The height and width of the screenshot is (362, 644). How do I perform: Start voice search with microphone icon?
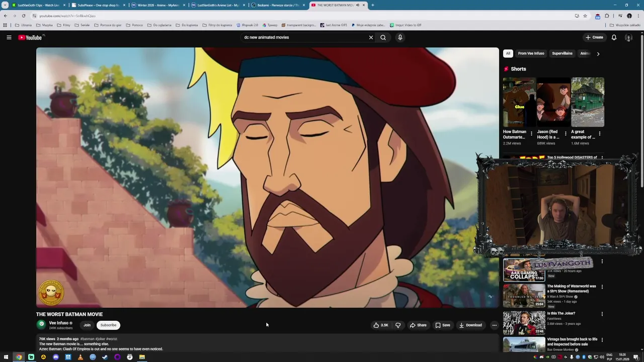400,37
